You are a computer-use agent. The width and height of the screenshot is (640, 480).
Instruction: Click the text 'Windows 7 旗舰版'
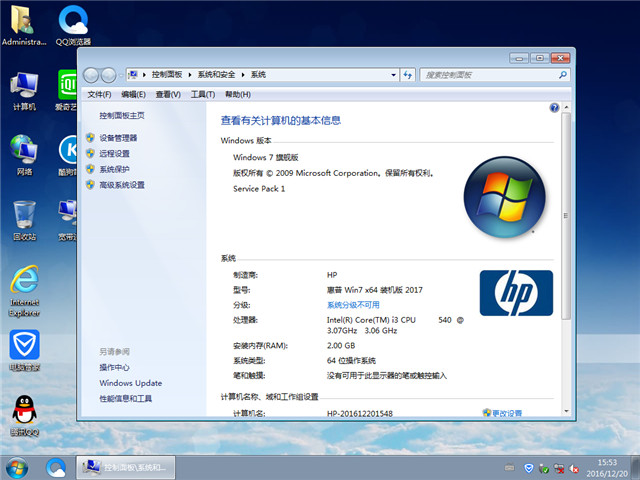[x=266, y=158]
